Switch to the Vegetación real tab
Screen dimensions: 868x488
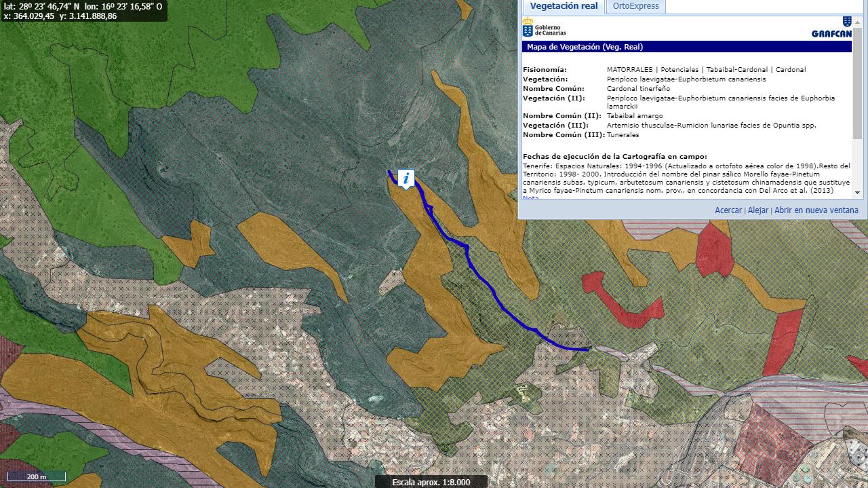pos(564,6)
